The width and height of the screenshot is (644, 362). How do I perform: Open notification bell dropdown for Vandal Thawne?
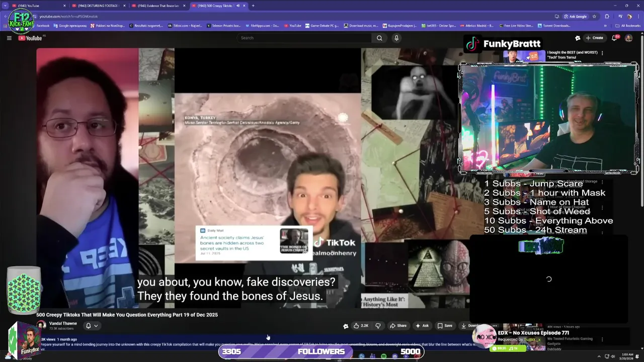coord(91,326)
